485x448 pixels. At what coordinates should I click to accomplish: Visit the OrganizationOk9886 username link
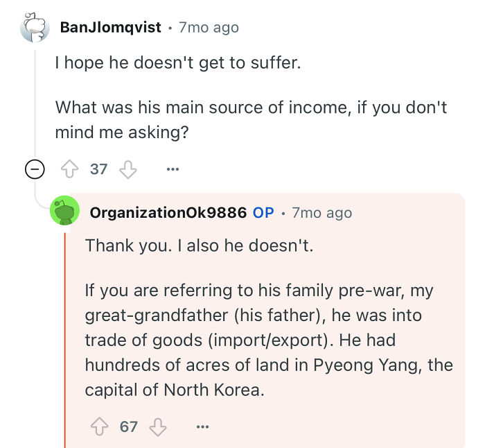(168, 213)
